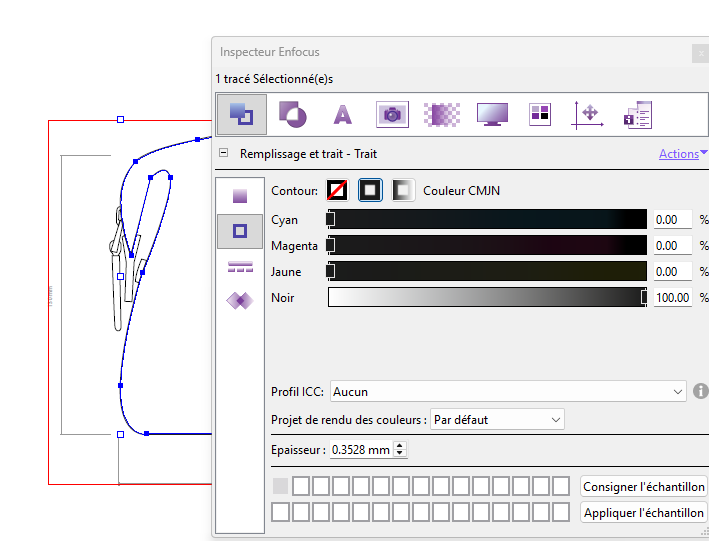Click the Magenta percentage field
The image size is (709, 541).
click(673, 246)
